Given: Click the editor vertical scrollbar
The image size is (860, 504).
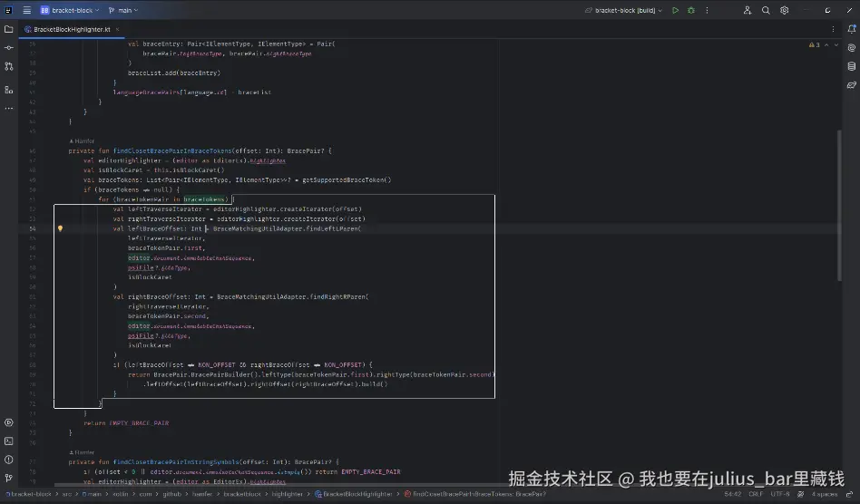Looking at the screenshot, I should (839, 206).
